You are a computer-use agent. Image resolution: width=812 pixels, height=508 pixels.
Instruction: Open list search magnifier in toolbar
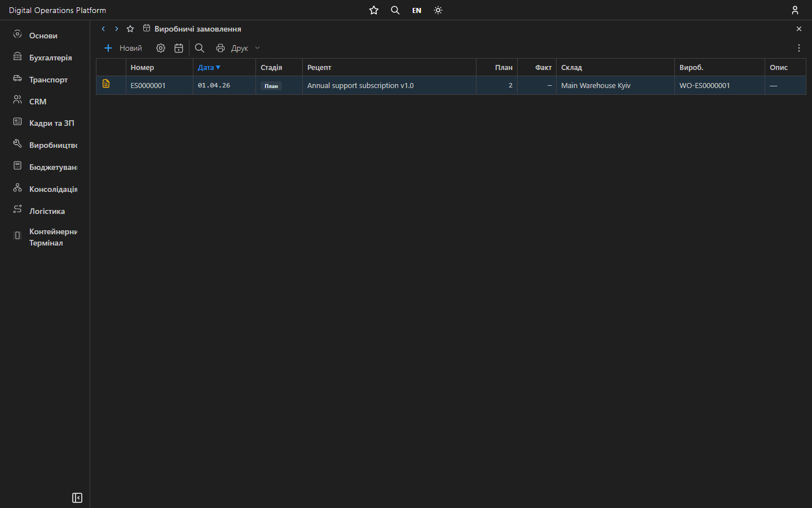click(200, 48)
